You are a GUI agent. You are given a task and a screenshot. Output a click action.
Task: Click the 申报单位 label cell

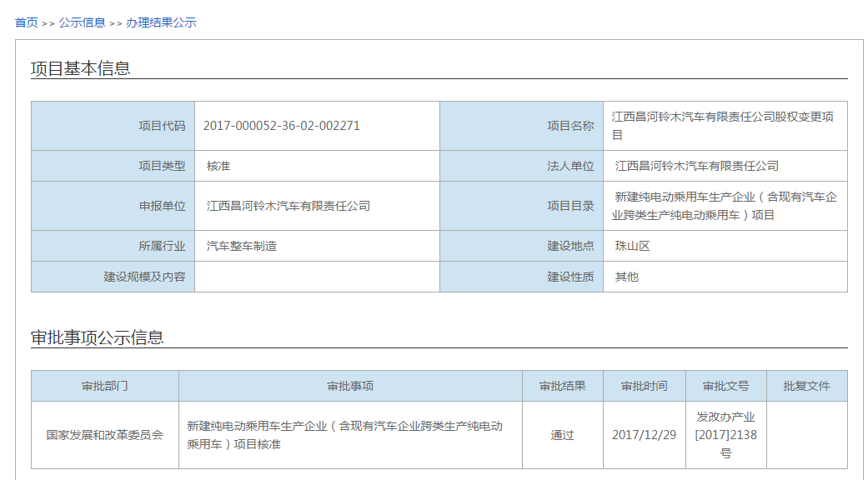[113, 206]
